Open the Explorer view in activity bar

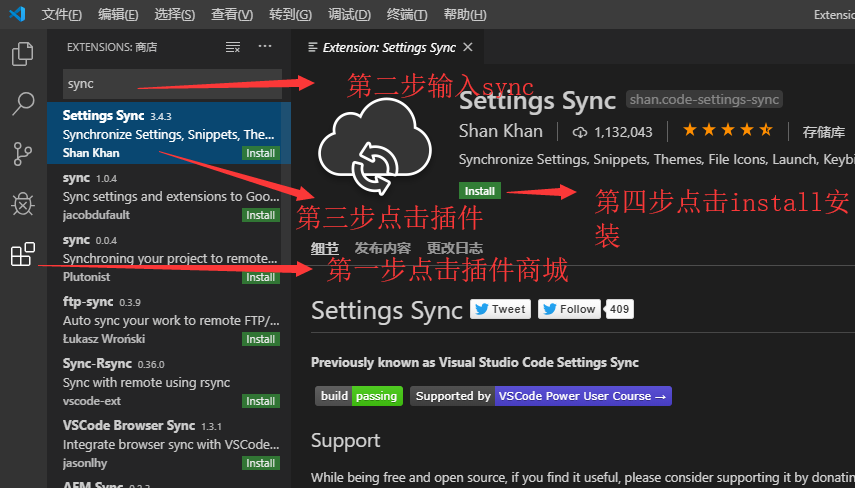(x=23, y=53)
